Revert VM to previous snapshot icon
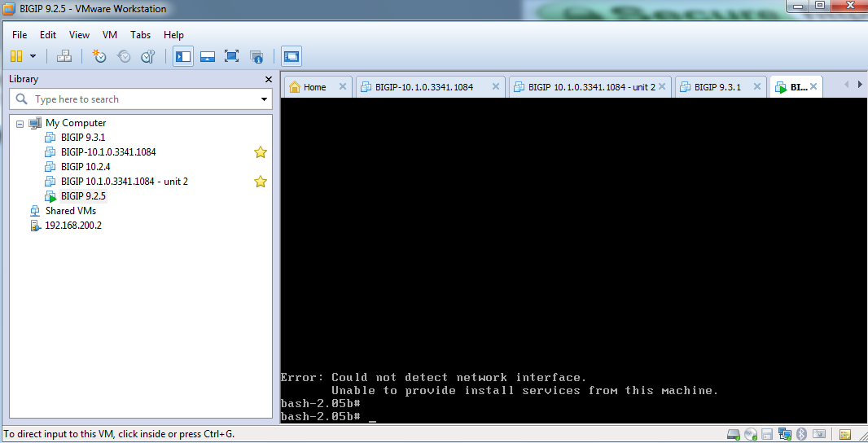The image size is (868, 443). click(124, 56)
